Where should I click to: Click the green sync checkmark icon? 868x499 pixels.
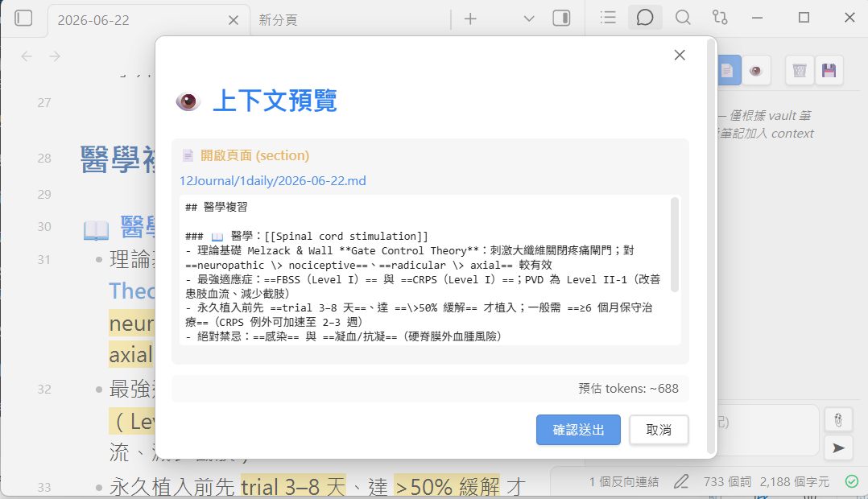(x=852, y=481)
